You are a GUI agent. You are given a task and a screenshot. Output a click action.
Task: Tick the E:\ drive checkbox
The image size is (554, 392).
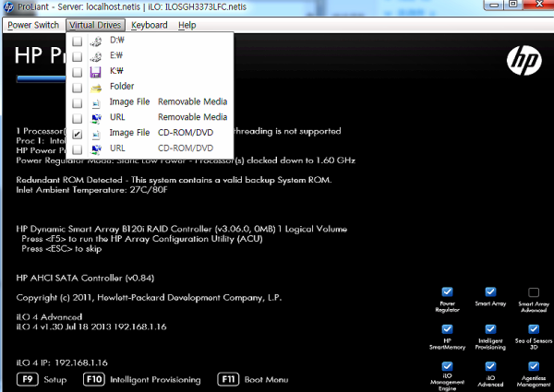coord(77,56)
